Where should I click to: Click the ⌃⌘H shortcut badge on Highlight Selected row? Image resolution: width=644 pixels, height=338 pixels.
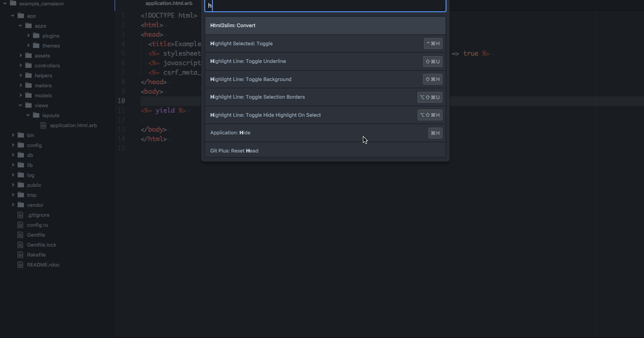pos(433,43)
